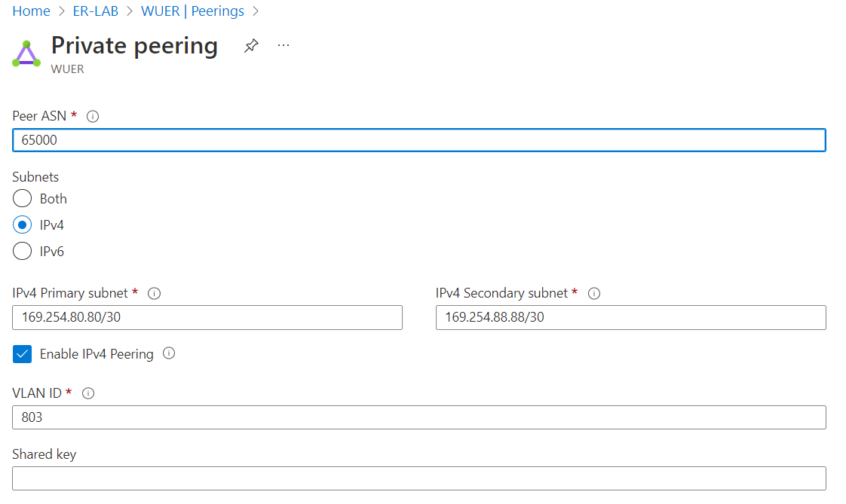Show info for IPv4 Primary subnet

coord(155,293)
